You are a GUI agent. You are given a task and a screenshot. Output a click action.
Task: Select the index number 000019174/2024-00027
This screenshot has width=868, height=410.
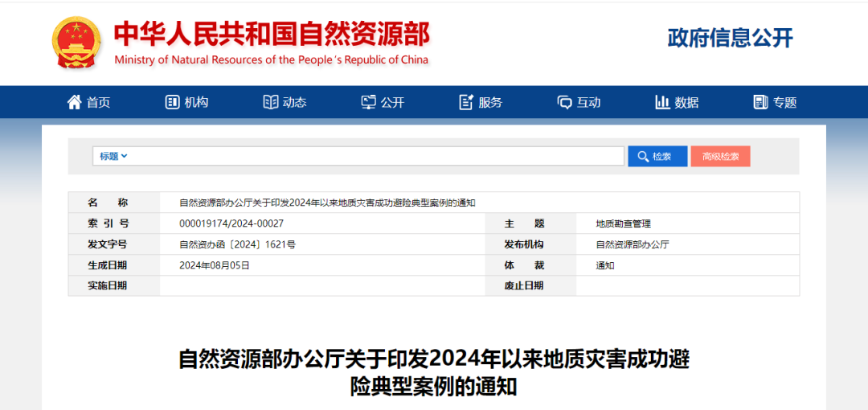[x=231, y=223]
